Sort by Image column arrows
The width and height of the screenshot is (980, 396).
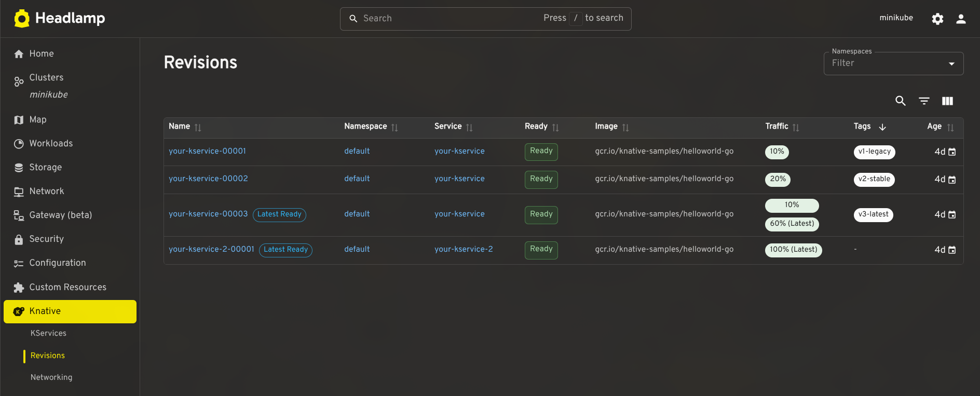click(x=625, y=128)
